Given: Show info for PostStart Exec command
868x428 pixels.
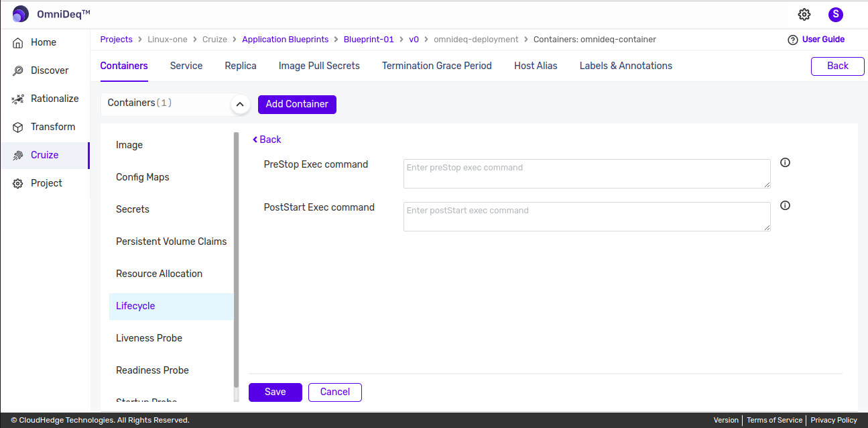Looking at the screenshot, I should (786, 205).
